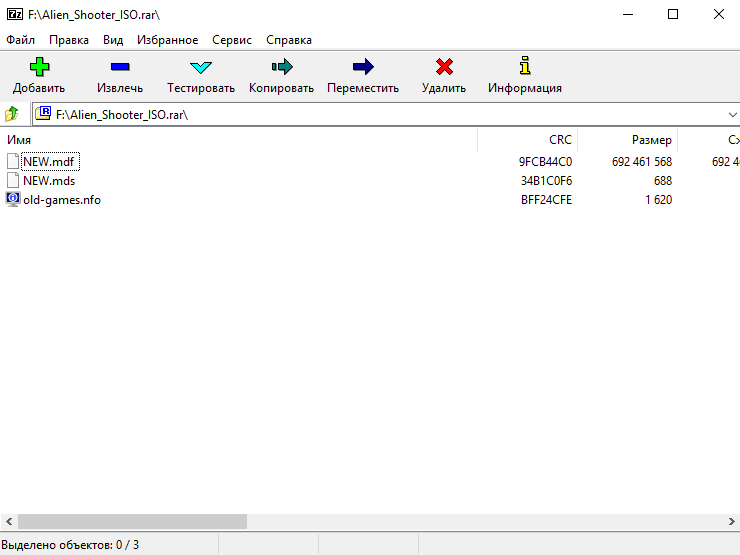Click the RAR archive icon in address bar

pos(43,113)
